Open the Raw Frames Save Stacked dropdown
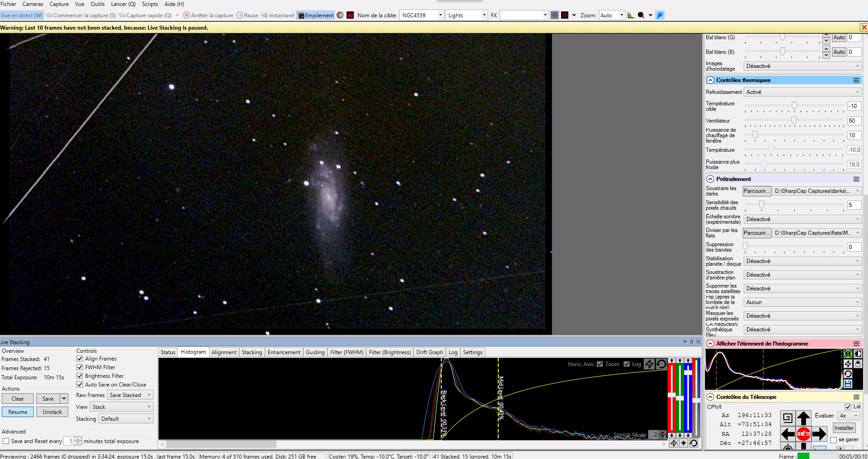Image resolution: width=868 pixels, height=459 pixels. point(130,395)
